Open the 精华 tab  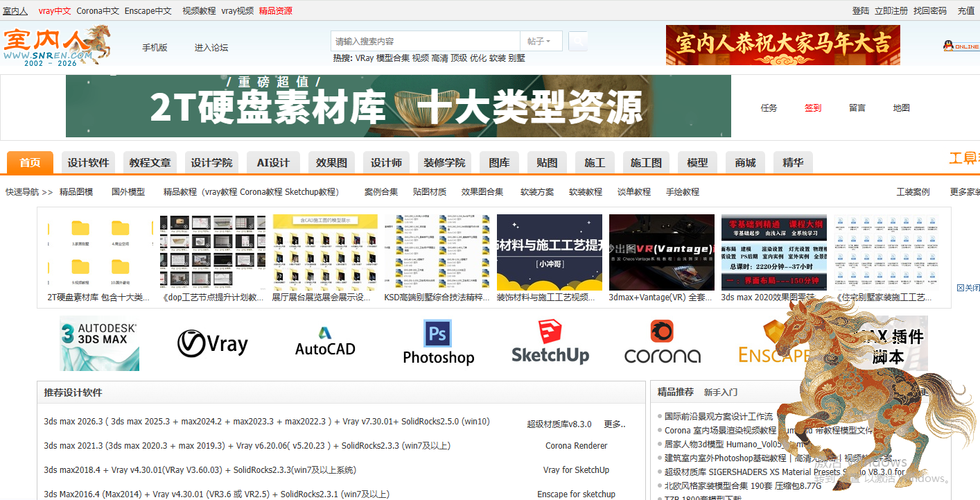click(x=793, y=163)
